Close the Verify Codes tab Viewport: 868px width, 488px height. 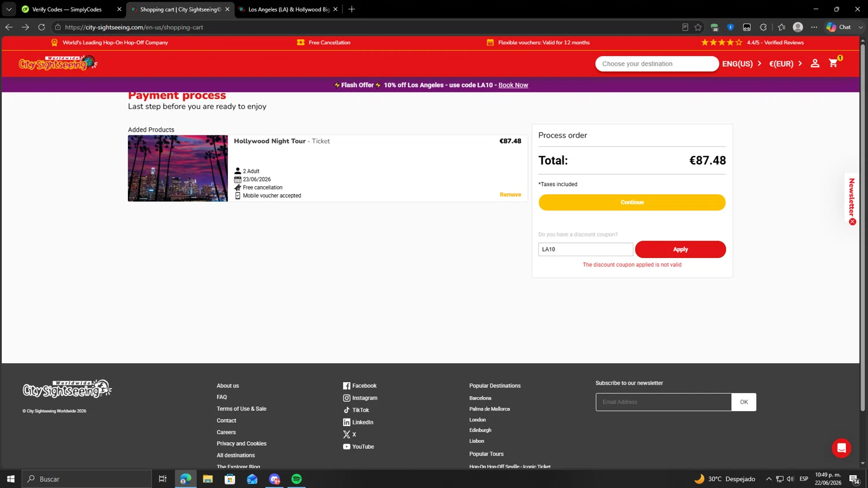pyautogui.click(x=119, y=9)
